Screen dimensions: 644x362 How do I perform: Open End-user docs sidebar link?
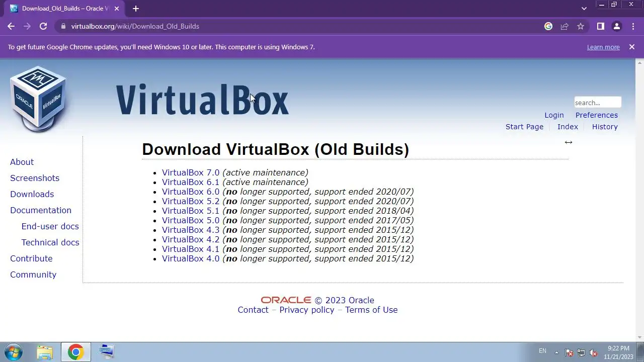click(x=50, y=226)
